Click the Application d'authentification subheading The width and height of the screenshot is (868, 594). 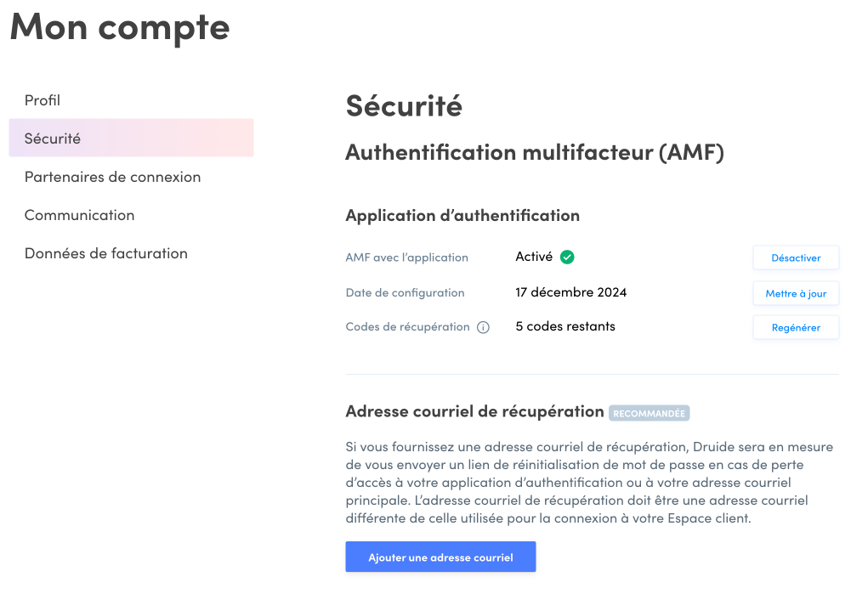tap(462, 216)
